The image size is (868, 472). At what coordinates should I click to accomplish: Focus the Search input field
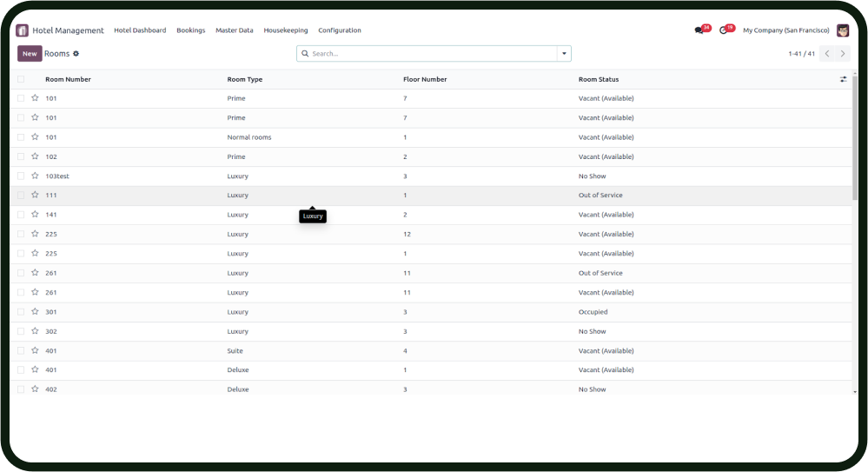430,54
